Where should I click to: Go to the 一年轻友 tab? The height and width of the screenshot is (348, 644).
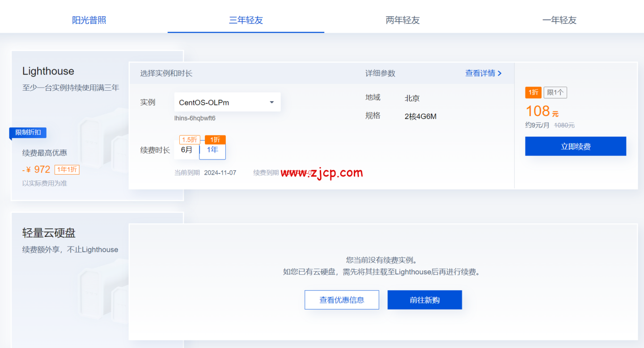coord(559,20)
